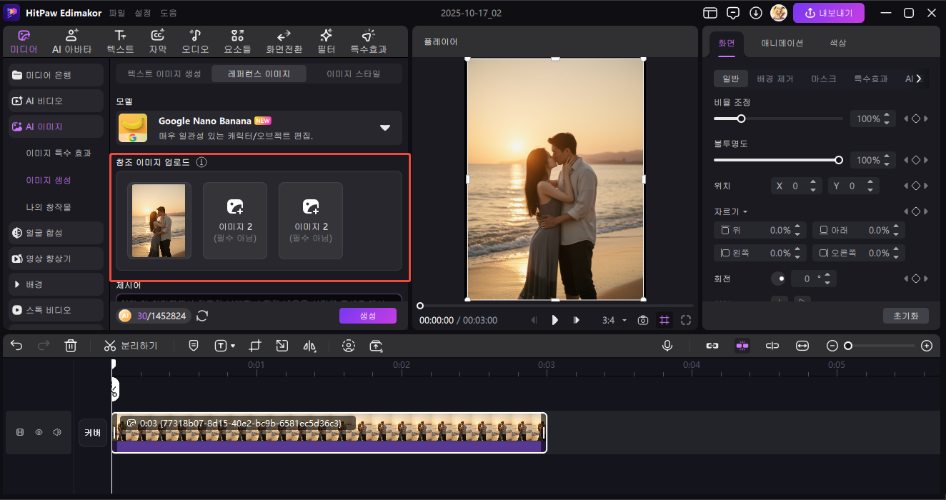
Task: Click the 분리하기 split scissors tool
Action: (x=131, y=345)
